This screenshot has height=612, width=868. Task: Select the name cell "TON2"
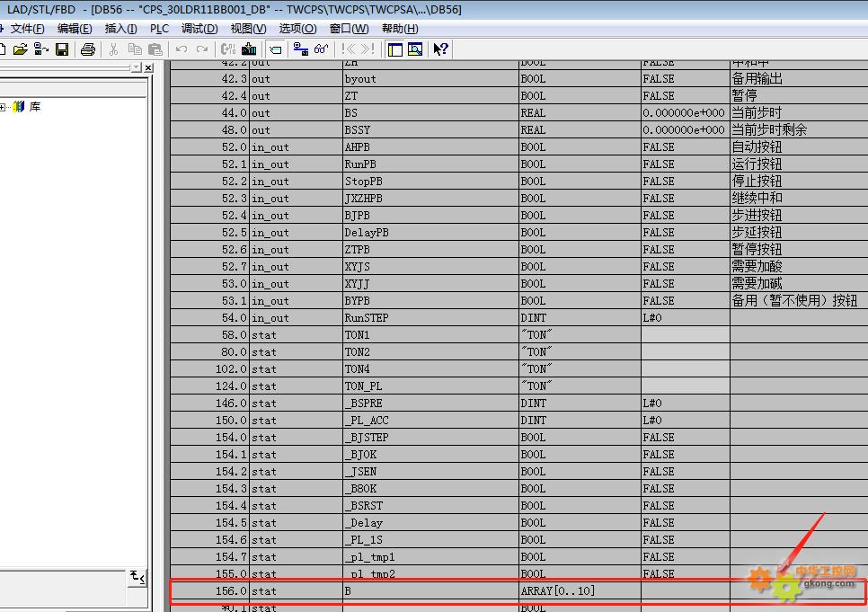(x=430, y=352)
